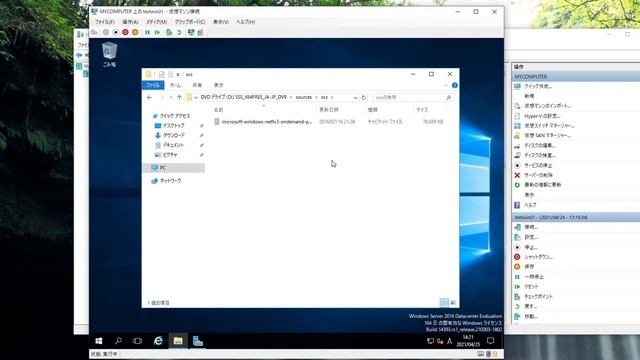Select クイック アクセス in the navigation pane
Viewport: 640px width, 360px height.
pyautogui.click(x=175, y=116)
